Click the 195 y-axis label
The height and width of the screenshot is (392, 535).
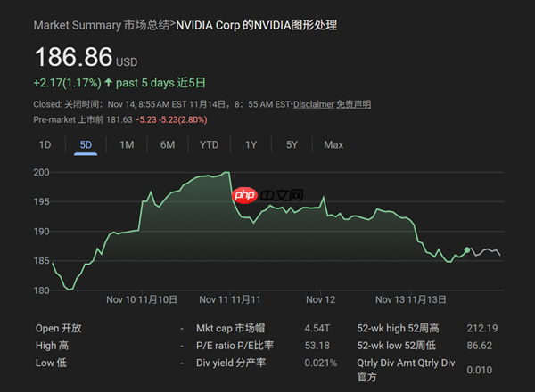(x=41, y=202)
